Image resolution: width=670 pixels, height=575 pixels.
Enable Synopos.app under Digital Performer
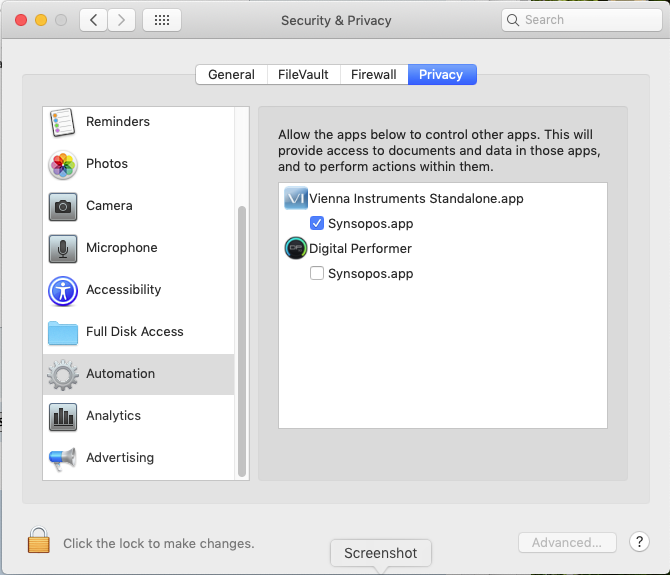click(x=317, y=273)
